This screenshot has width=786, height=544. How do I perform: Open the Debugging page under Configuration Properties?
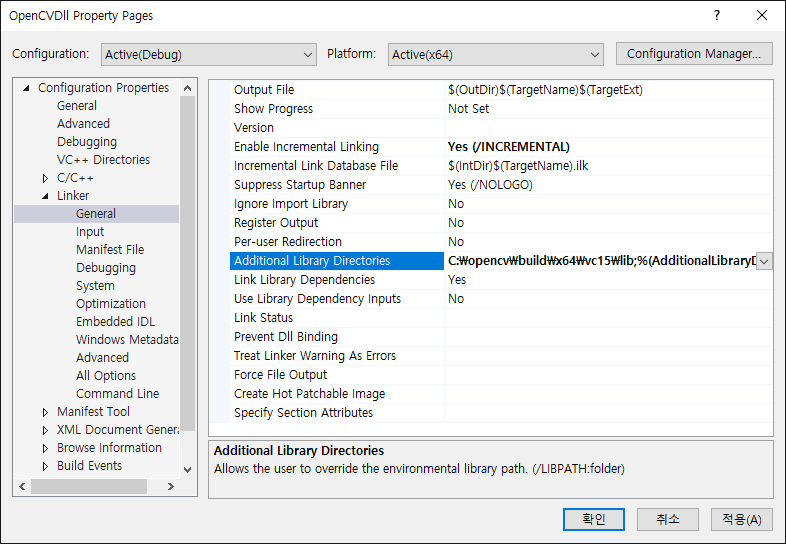87,142
